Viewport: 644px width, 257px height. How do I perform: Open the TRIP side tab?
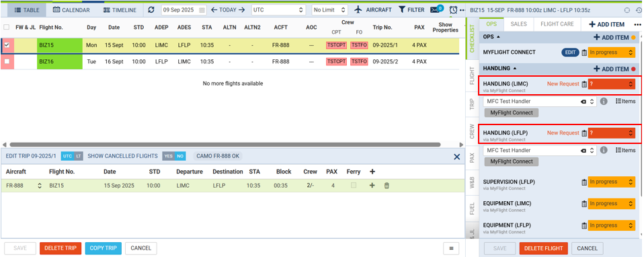coord(472,104)
